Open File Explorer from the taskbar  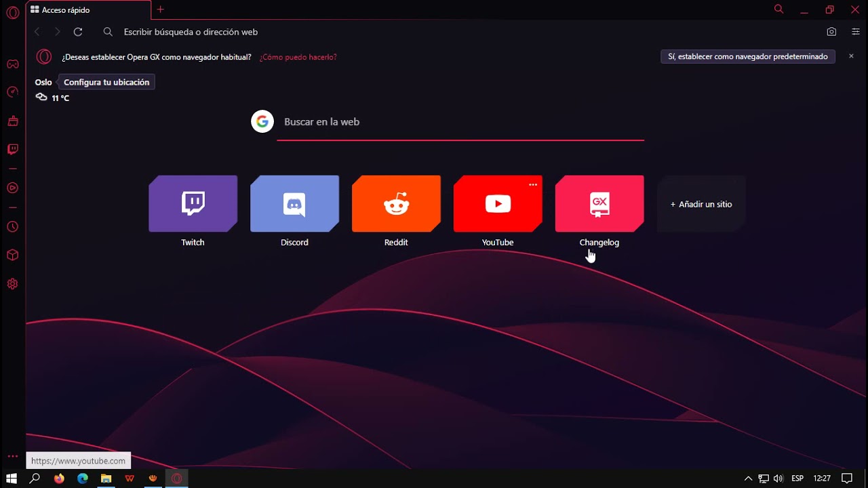pyautogui.click(x=106, y=479)
